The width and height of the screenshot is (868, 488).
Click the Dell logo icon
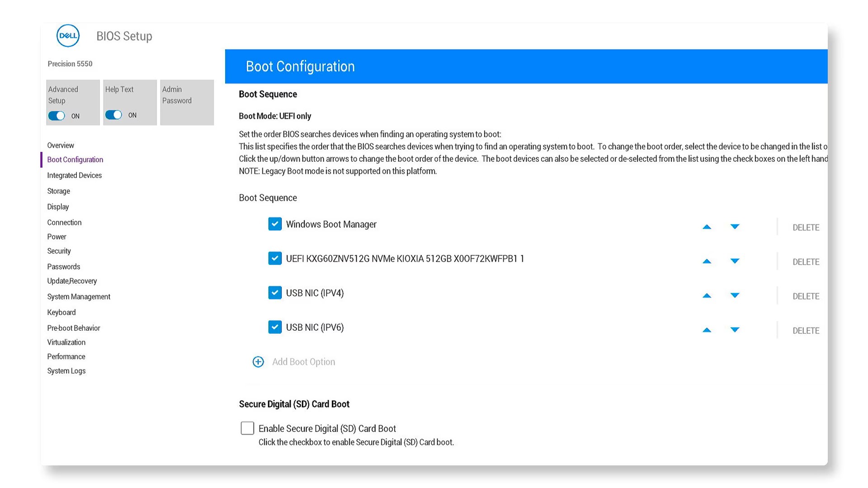click(x=68, y=36)
